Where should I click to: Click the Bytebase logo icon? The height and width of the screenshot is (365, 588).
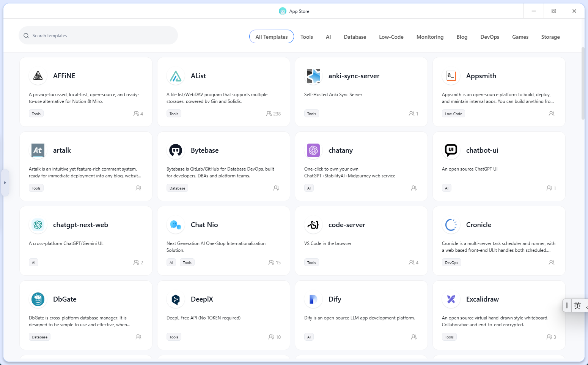[x=176, y=150]
